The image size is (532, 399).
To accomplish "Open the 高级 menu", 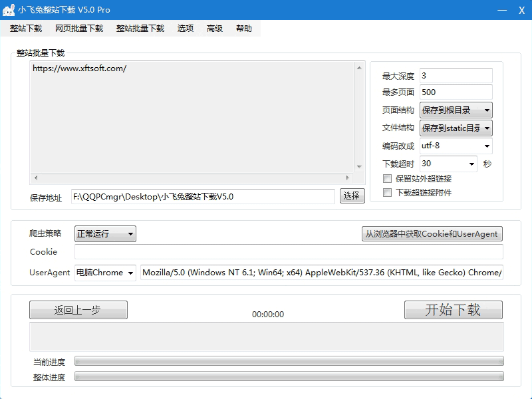I will (215, 29).
